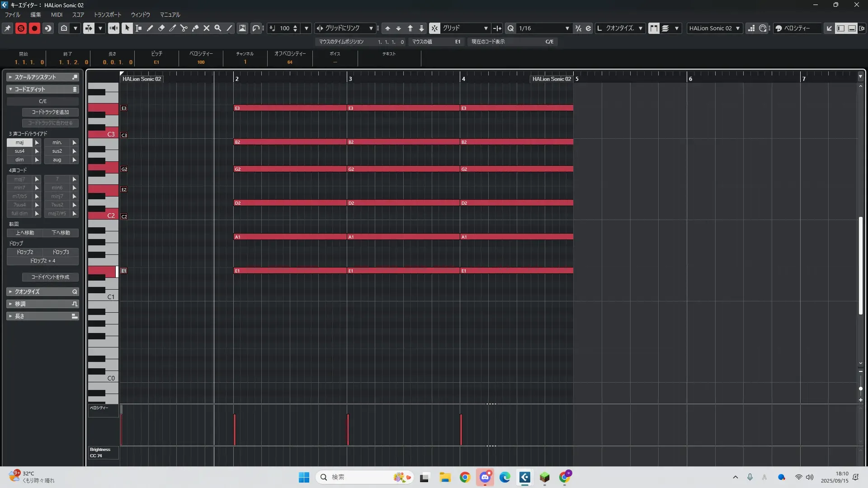Toggle Acoustic Feedback speaker button
Viewport: 868px width, 488px height.
(113, 28)
